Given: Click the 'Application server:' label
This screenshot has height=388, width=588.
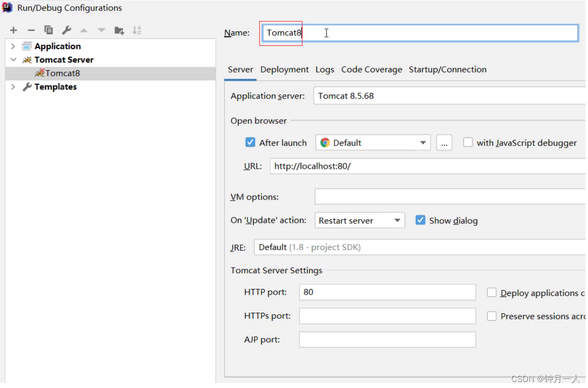Looking at the screenshot, I should coord(268,96).
